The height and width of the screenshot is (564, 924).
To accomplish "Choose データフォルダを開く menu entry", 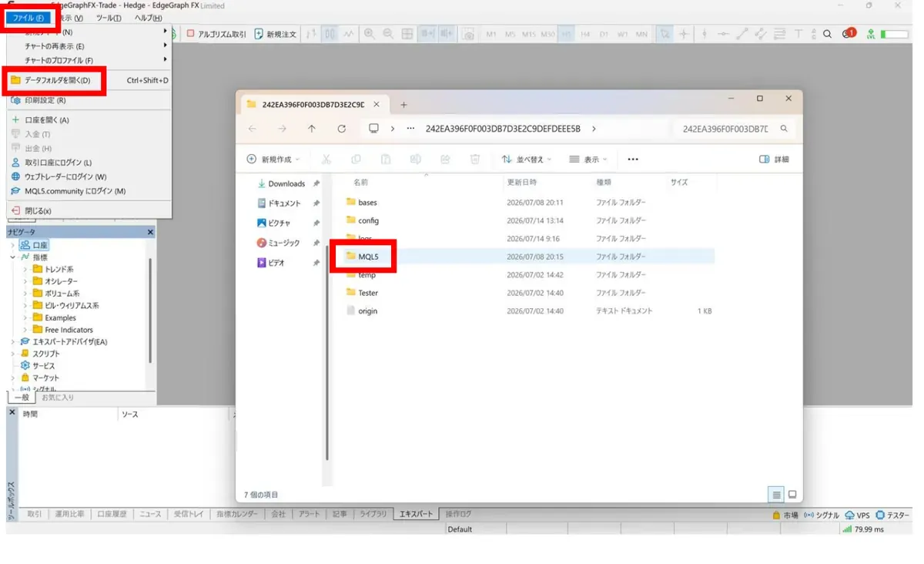I will pyautogui.click(x=89, y=80).
